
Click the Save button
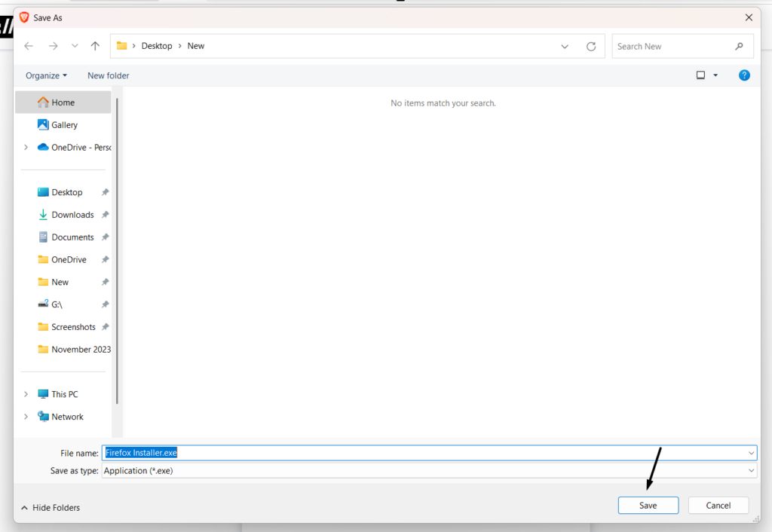(648, 506)
